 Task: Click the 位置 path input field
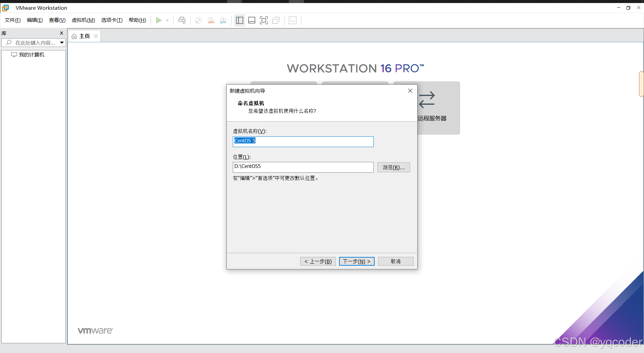tap(303, 167)
